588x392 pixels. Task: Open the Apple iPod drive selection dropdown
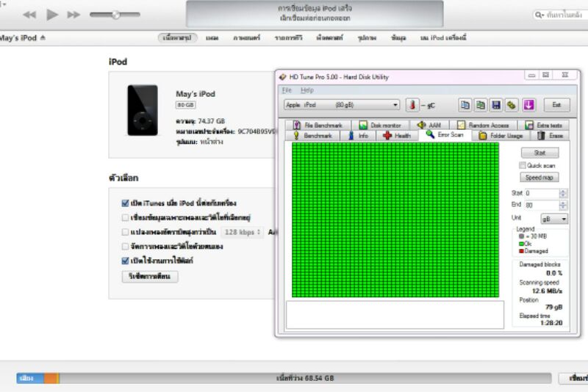tap(342, 105)
